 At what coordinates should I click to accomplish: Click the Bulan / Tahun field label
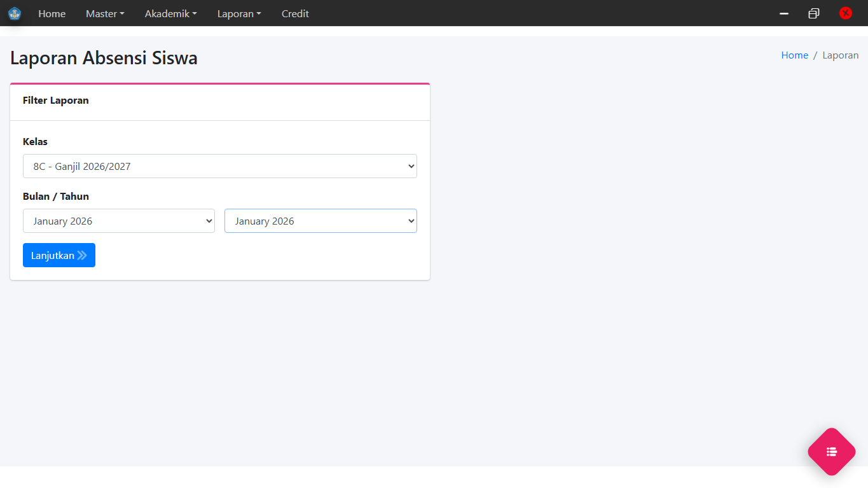coord(56,197)
